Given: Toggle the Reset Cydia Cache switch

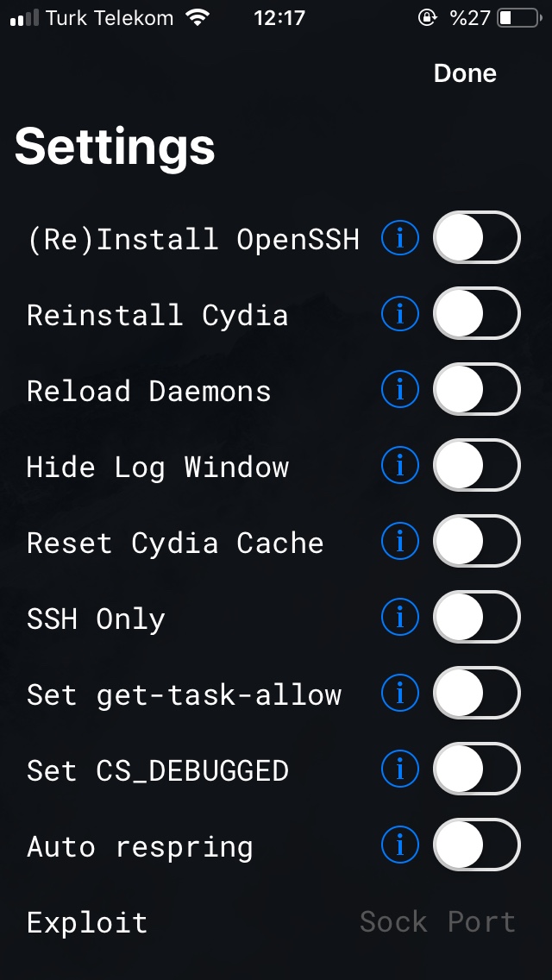Looking at the screenshot, I should (477, 541).
